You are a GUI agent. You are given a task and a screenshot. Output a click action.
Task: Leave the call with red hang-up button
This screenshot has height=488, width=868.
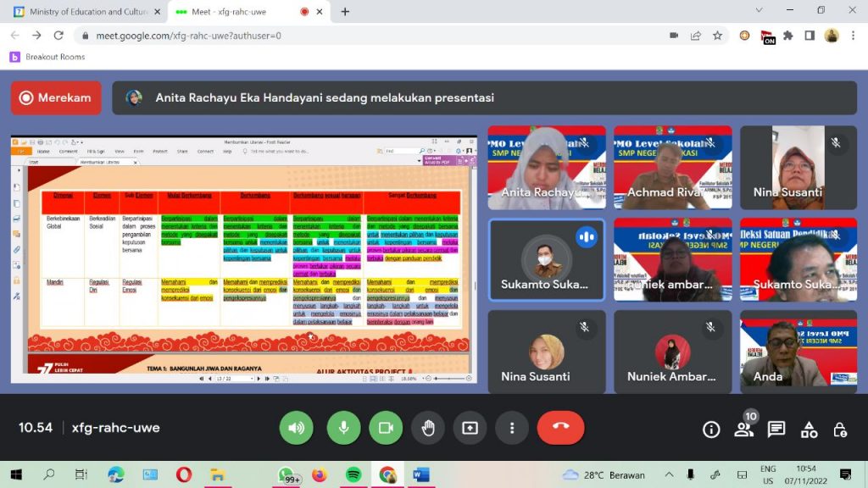click(x=560, y=428)
